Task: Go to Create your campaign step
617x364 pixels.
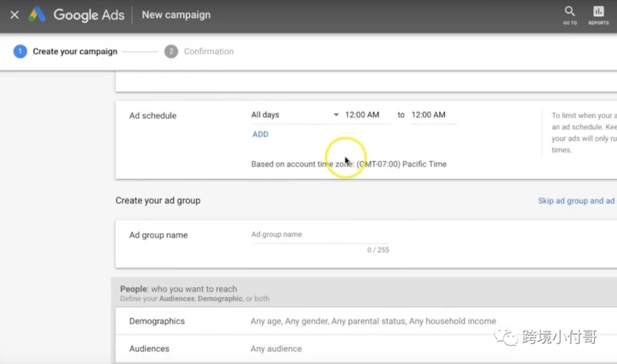Action: pos(75,52)
